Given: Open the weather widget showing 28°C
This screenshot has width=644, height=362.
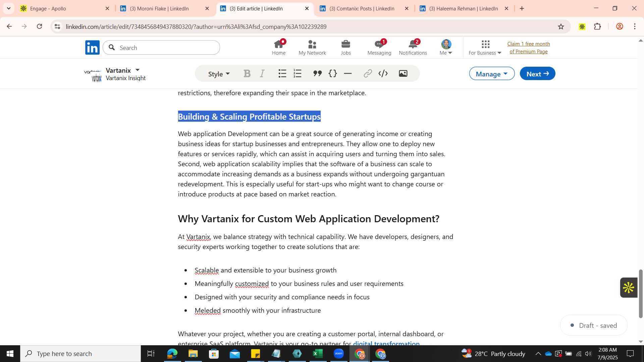Looking at the screenshot, I should (493, 354).
